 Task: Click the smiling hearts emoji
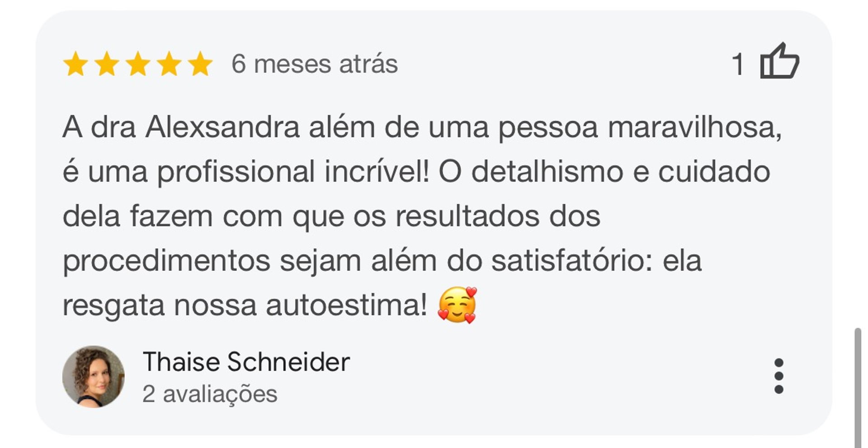457,305
